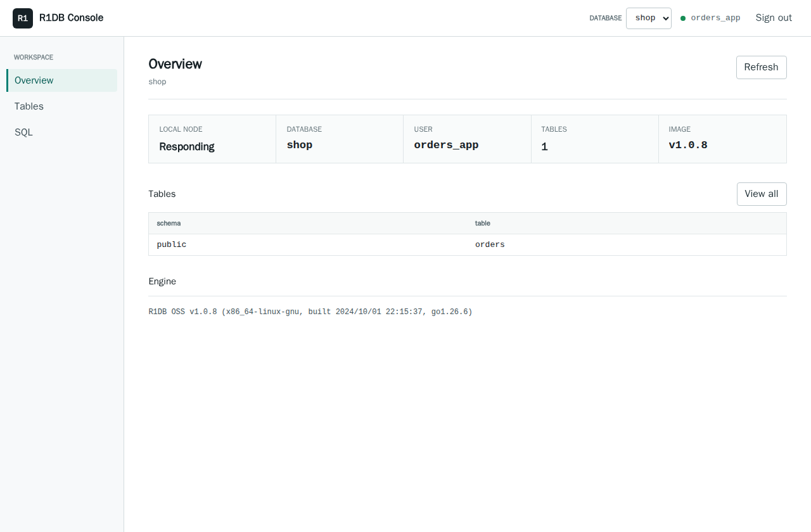The width and height of the screenshot is (811, 532).
Task: Open the SQL workspace page
Action: 62,132
